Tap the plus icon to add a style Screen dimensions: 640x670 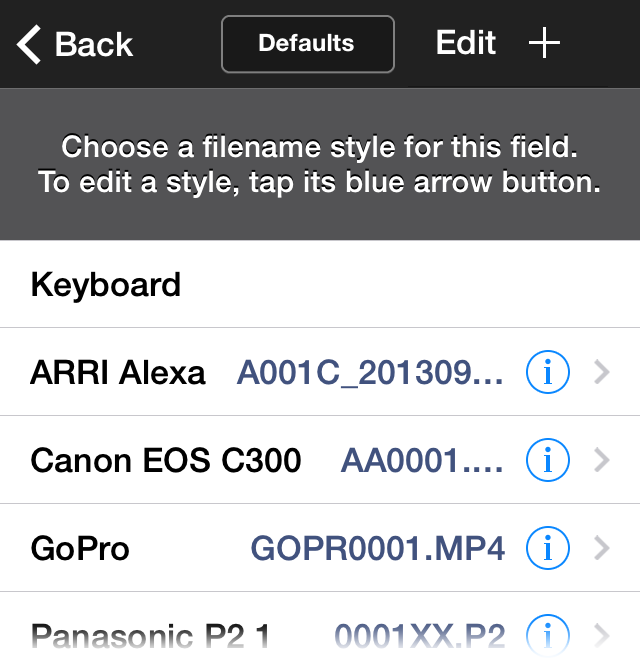544,43
